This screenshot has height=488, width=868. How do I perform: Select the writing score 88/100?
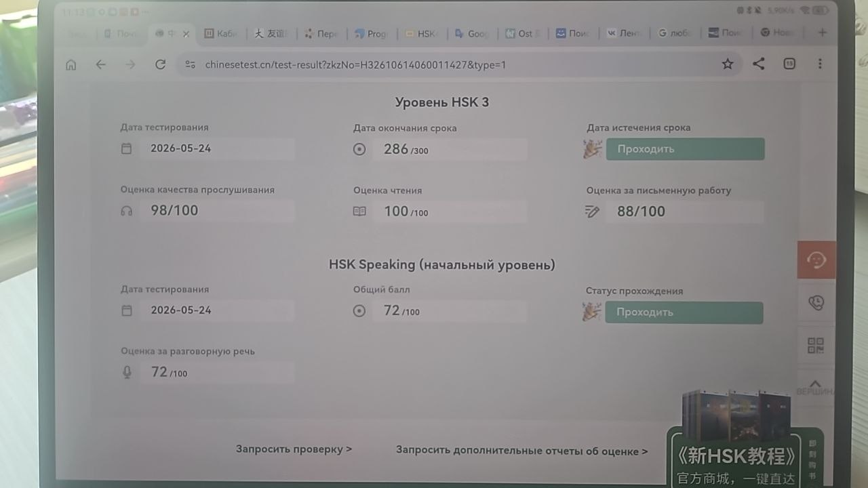point(641,211)
